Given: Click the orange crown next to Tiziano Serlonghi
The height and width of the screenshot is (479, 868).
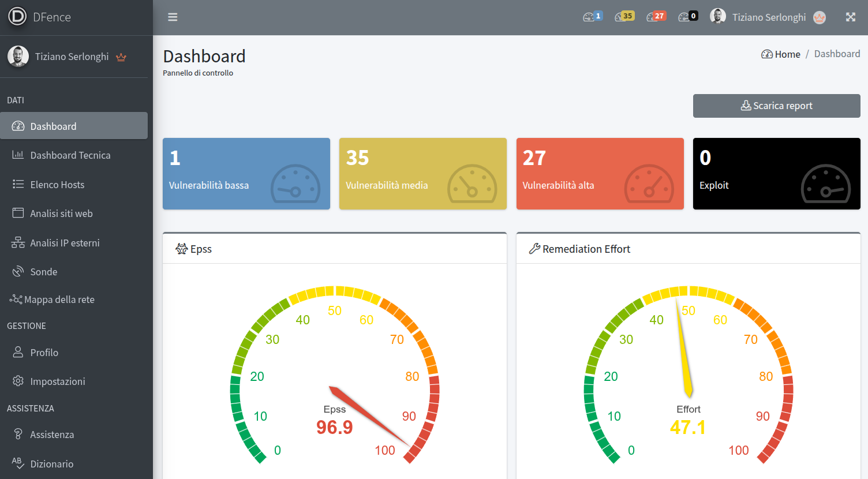Looking at the screenshot, I should [820, 17].
